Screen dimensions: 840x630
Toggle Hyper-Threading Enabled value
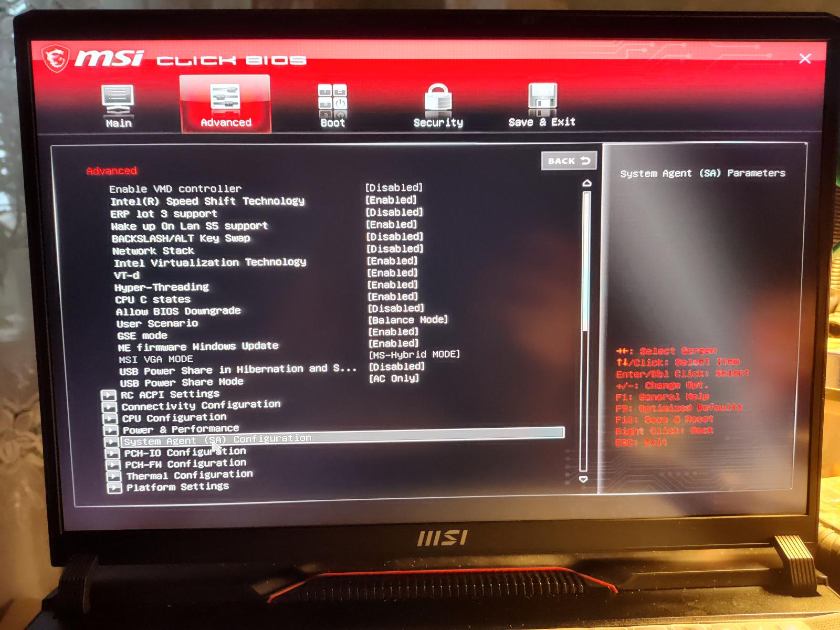(x=393, y=285)
